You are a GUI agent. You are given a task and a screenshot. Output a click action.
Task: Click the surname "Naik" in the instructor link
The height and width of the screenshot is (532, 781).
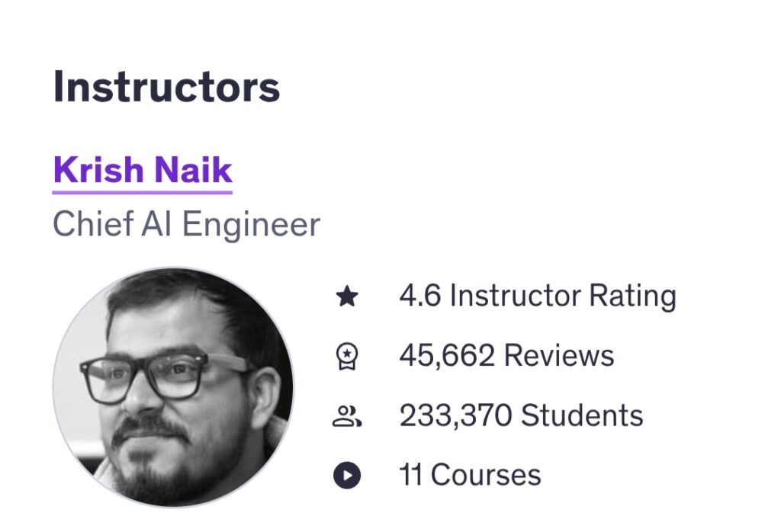pos(194,169)
